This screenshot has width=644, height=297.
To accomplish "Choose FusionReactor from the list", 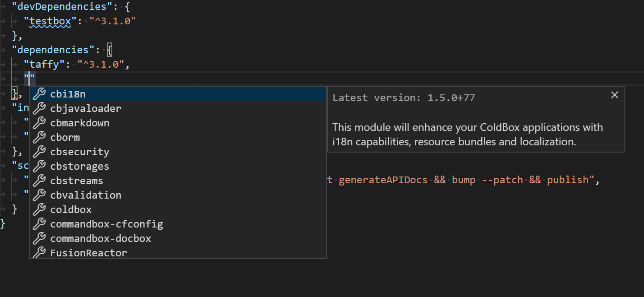I will (178, 252).
